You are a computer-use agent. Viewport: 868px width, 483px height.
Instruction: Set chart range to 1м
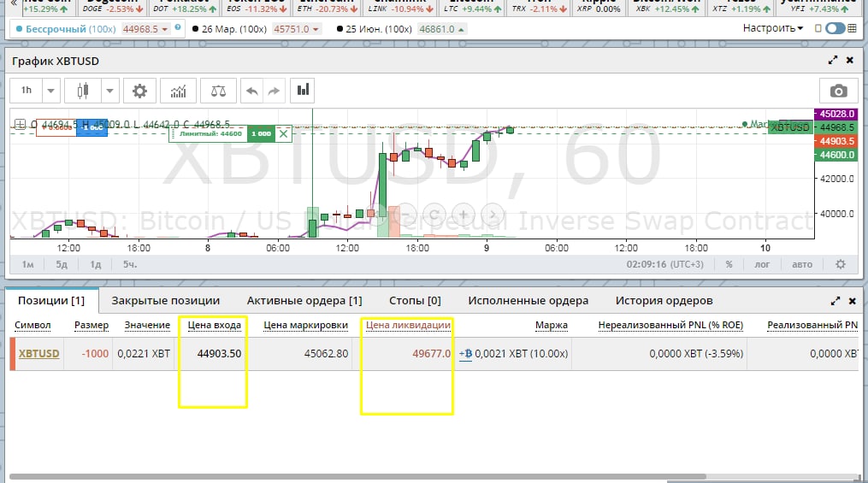coord(27,264)
